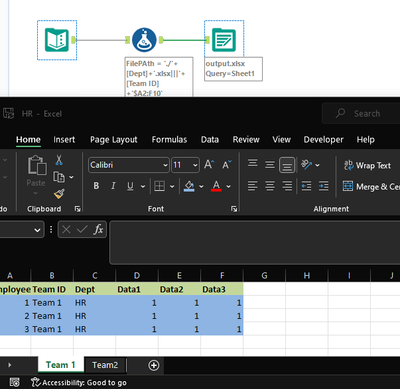Click the Insert Function fx icon

click(98, 229)
